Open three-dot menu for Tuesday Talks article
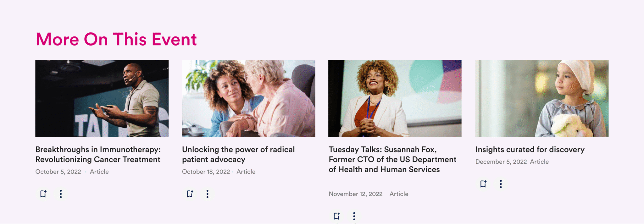 click(x=354, y=216)
